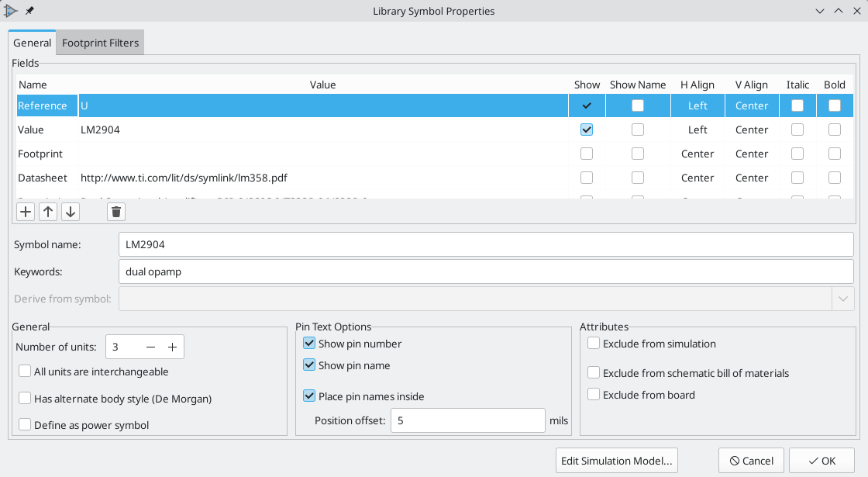Open Derive from symbol dropdown arrow
Image resolution: width=868 pixels, height=477 pixels.
coord(843,299)
